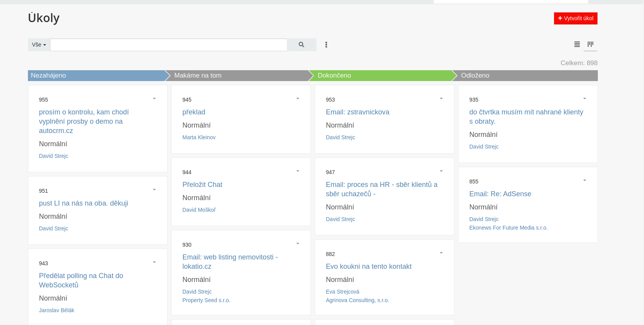Click David Strejc on card 855
This screenshot has width=644, height=325.
click(484, 219)
